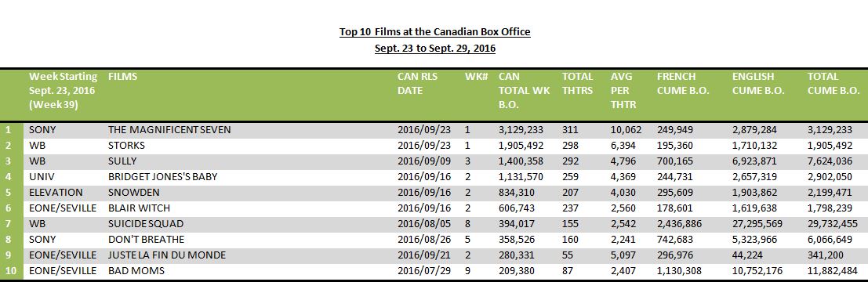Viewport: 868px width, 282px height.
Task: Click BRIDGET JONES'S BABY cell
Action: point(163,177)
